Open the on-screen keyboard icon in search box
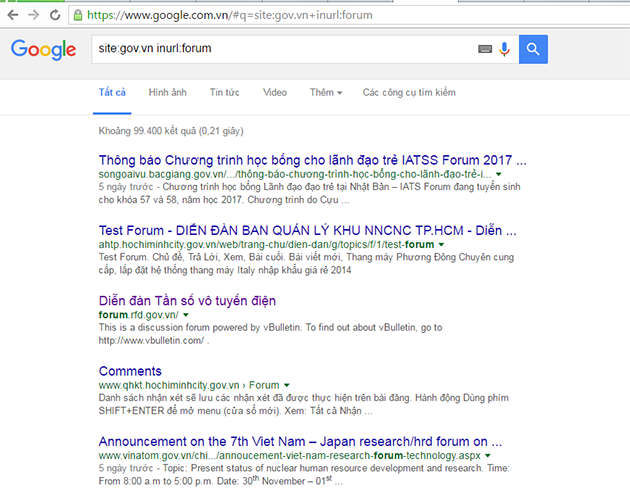 (485, 49)
